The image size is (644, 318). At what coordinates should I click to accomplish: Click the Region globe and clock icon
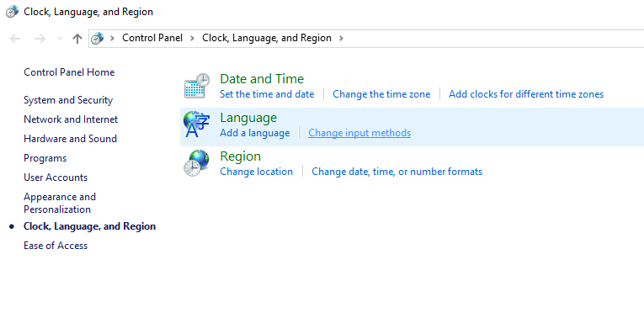pos(197,163)
